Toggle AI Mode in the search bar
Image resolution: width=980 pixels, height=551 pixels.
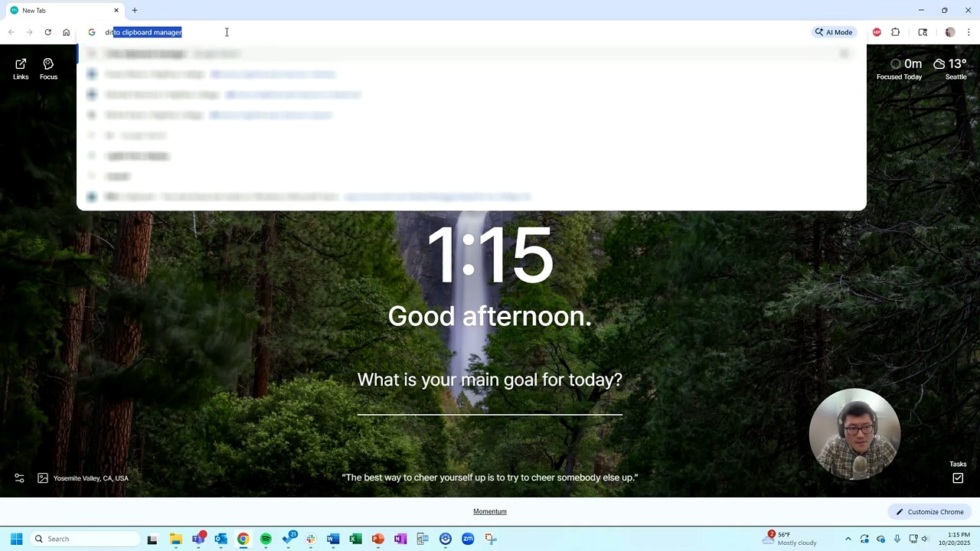coord(833,32)
